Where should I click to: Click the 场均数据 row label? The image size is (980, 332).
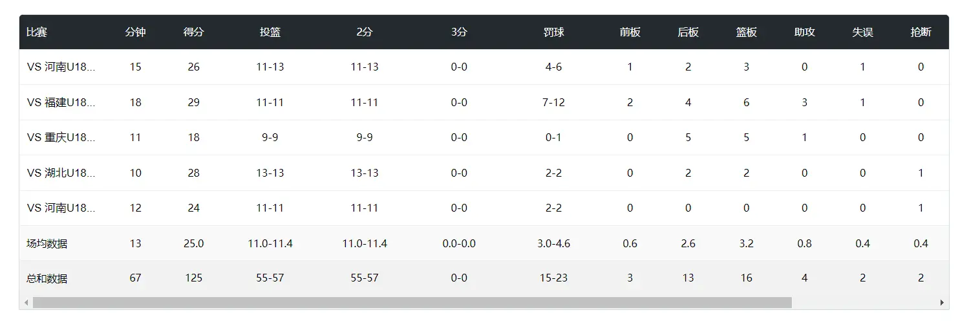(47, 244)
